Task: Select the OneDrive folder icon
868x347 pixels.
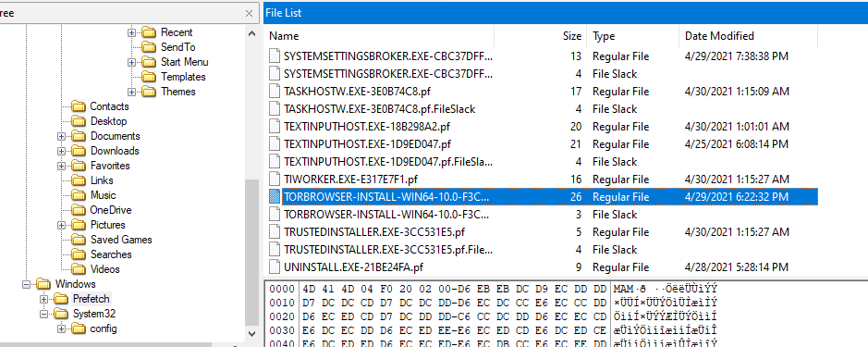Action: [78, 210]
